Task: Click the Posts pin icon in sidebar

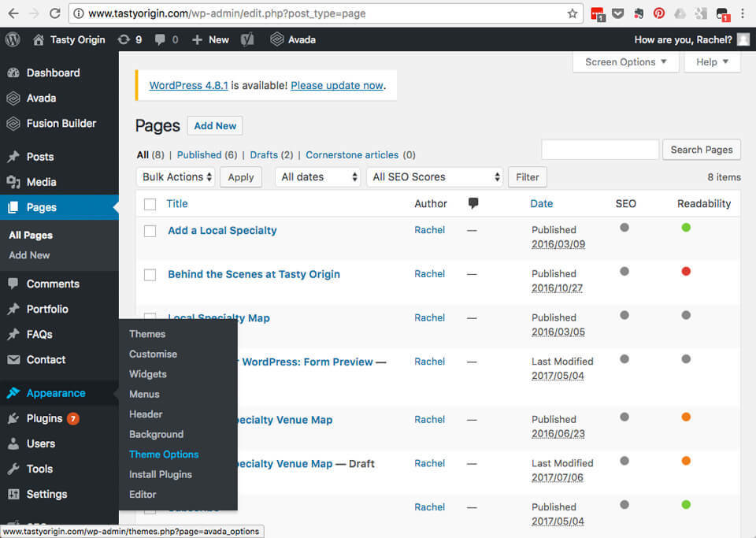Action: coord(13,157)
